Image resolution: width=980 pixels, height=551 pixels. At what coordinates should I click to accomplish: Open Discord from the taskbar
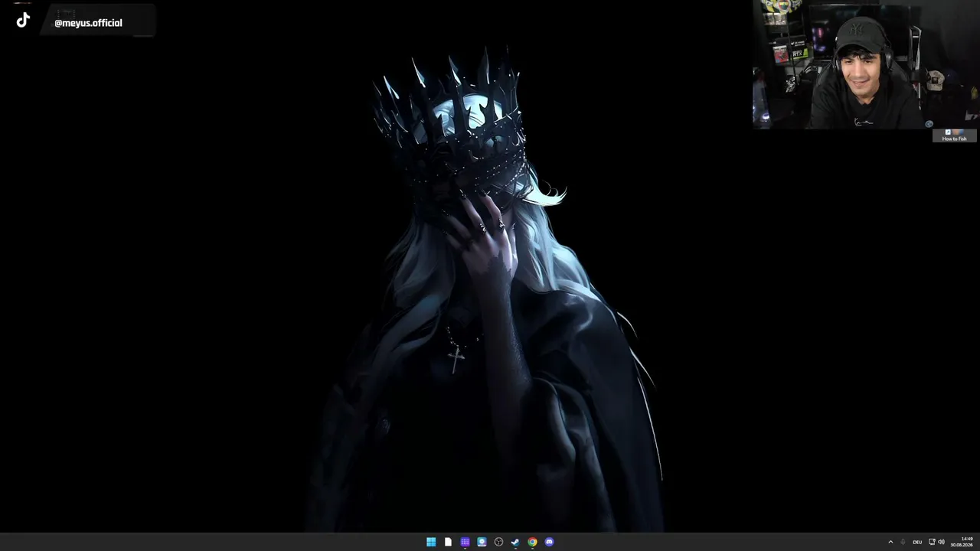click(x=549, y=542)
